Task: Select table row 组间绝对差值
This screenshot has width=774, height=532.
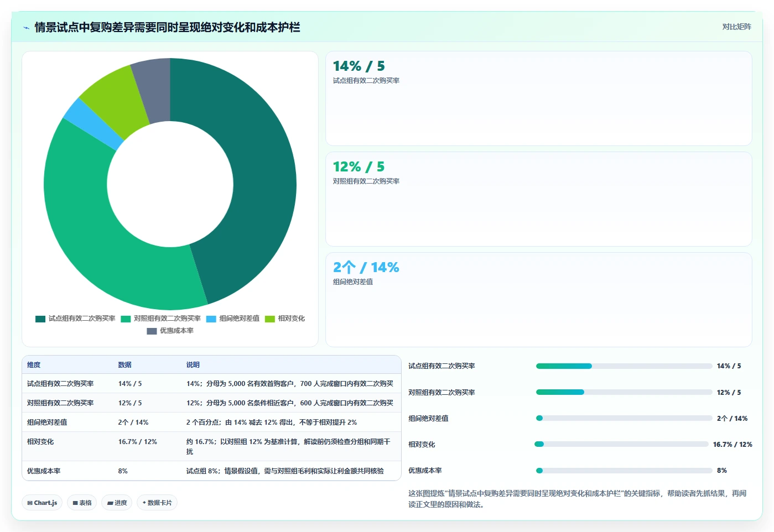Action: tap(211, 423)
